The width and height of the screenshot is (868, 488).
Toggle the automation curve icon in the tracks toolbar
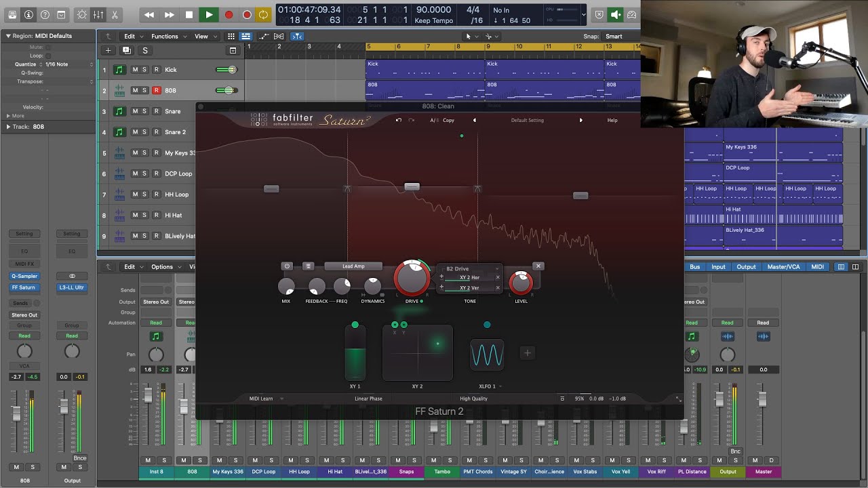(x=264, y=37)
